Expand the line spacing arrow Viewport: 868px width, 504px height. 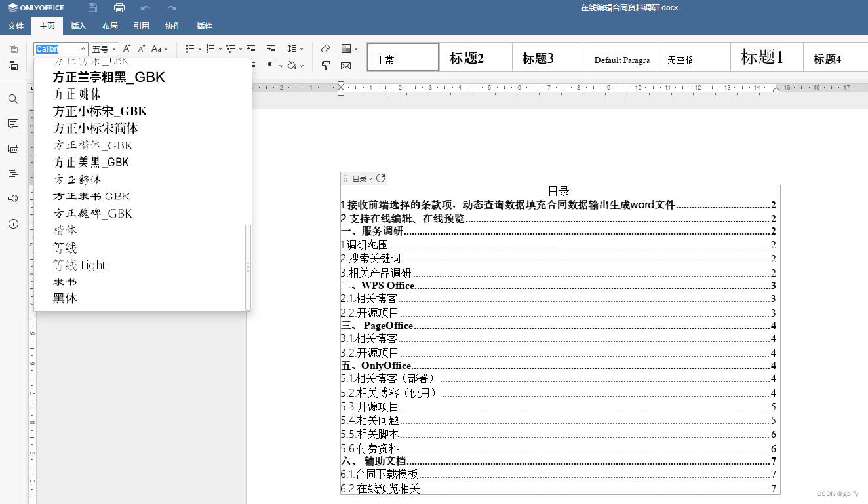(302, 48)
